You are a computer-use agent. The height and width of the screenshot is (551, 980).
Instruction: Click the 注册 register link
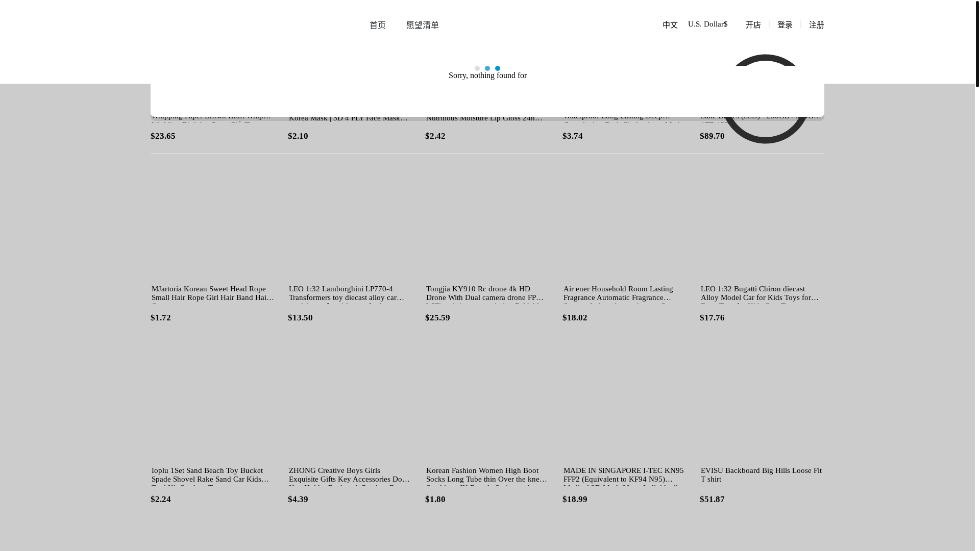(816, 25)
